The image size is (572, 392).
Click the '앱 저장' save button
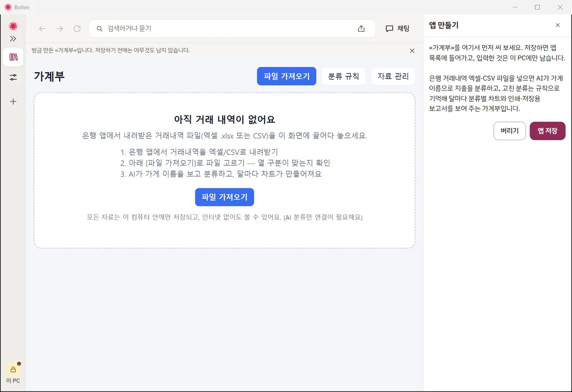pos(547,131)
